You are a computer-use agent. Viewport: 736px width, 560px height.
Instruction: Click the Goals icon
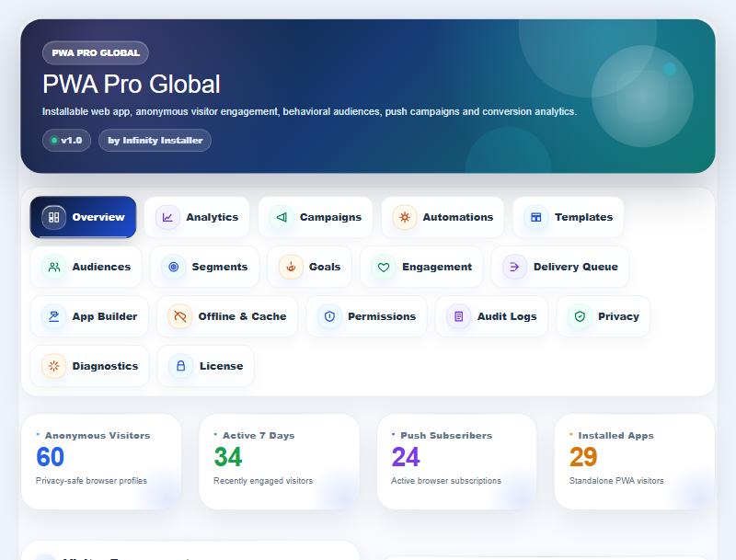[291, 267]
